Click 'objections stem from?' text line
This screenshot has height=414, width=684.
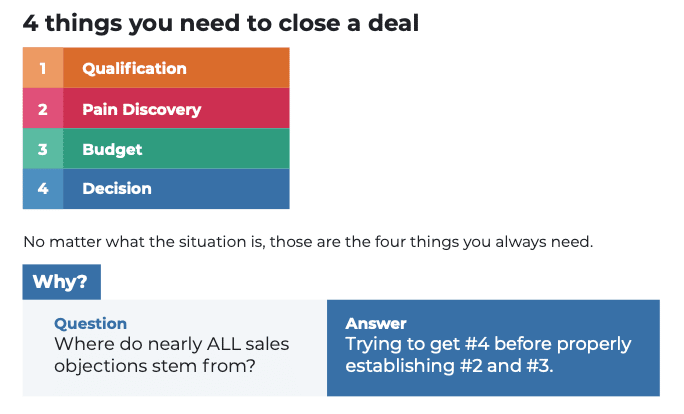155,366
